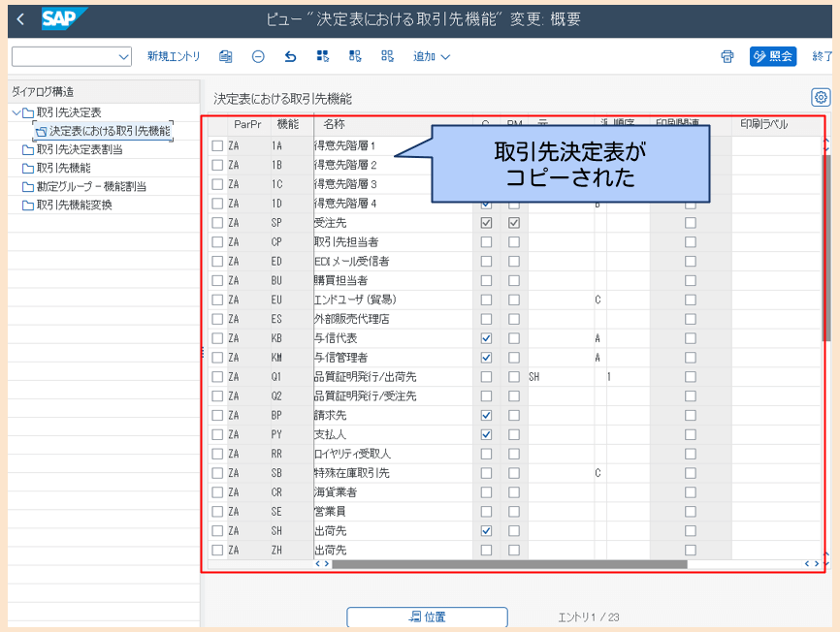Click the SAP logo
The width and height of the screenshot is (840, 632).
pos(63,18)
